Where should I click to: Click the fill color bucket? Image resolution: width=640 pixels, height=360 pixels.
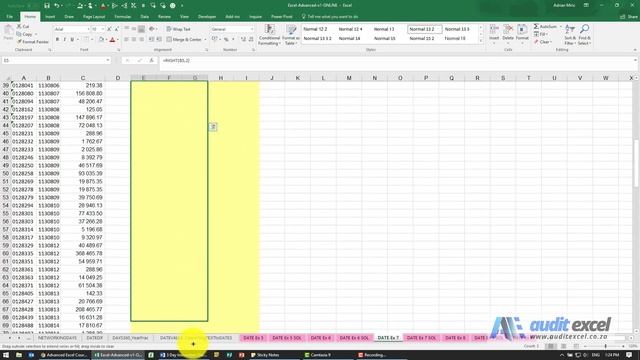[x=101, y=40]
